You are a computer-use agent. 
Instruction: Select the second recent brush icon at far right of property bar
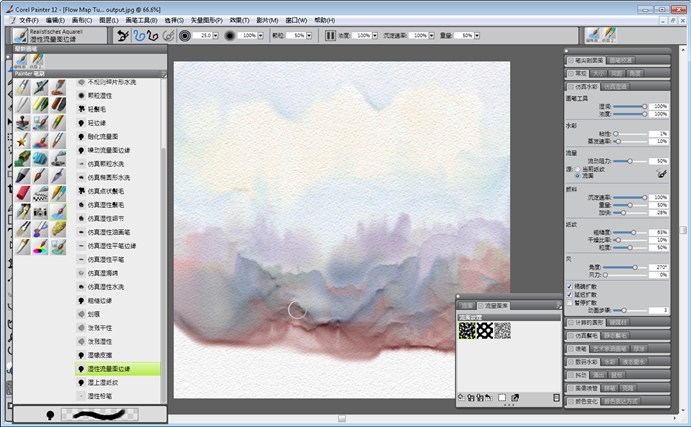[x=609, y=35]
